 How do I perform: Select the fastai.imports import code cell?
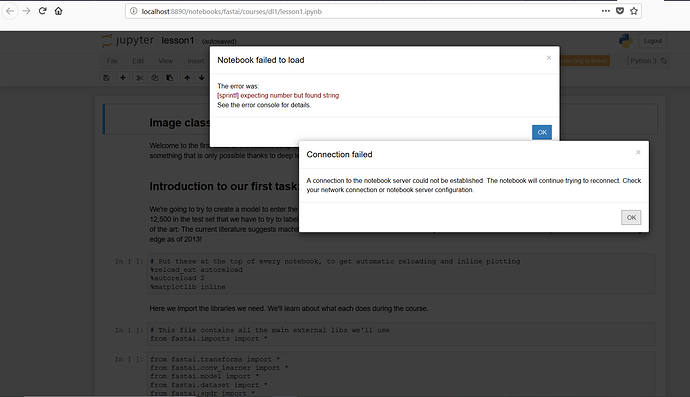pyautogui.click(x=402, y=334)
